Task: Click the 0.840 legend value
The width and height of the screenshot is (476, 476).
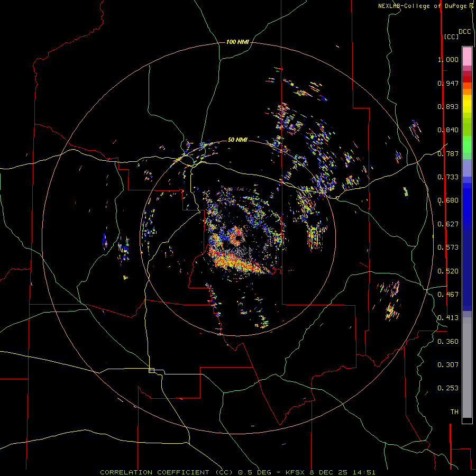Action: 448,130
